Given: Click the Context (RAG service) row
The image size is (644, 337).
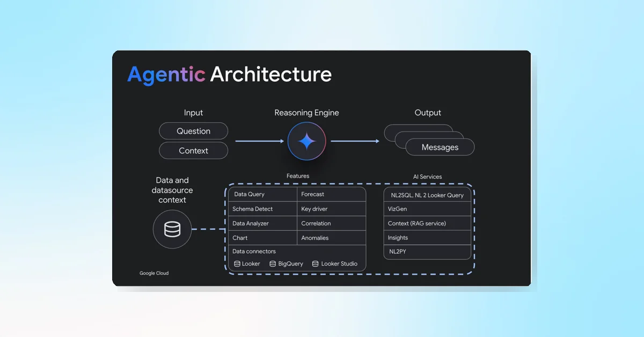Looking at the screenshot, I should 428,223.
